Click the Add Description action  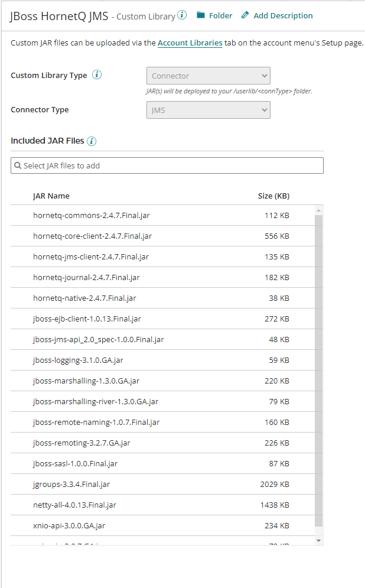[282, 16]
